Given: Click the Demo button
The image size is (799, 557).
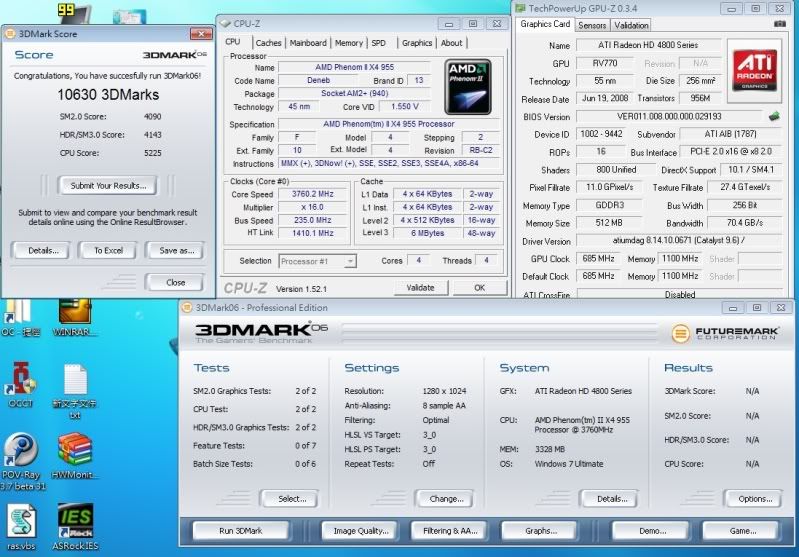Looking at the screenshot, I should tap(652, 531).
